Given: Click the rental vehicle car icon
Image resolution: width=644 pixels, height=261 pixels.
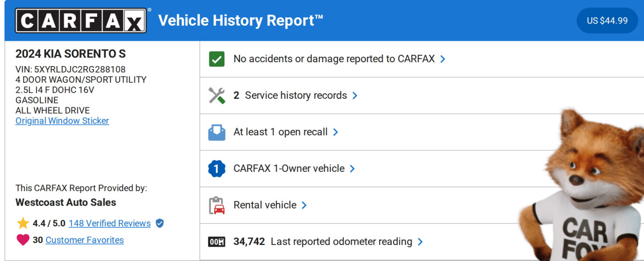Looking at the screenshot, I should [216, 205].
